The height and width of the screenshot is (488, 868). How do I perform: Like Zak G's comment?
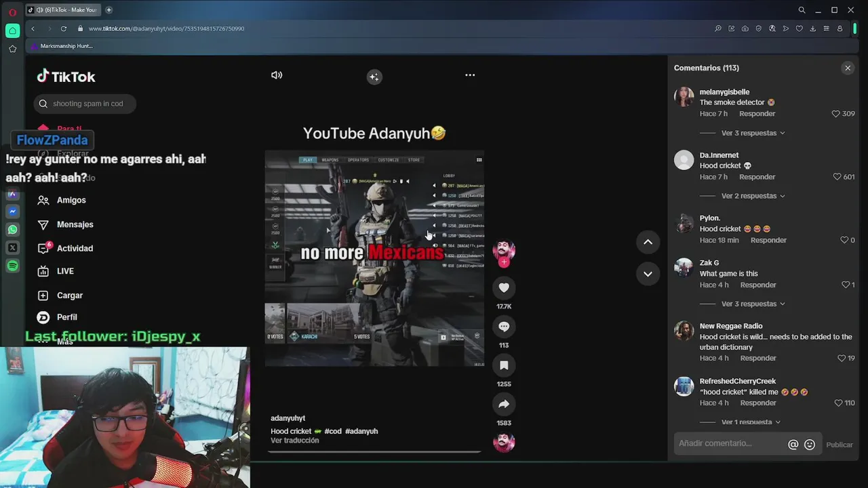click(846, 285)
